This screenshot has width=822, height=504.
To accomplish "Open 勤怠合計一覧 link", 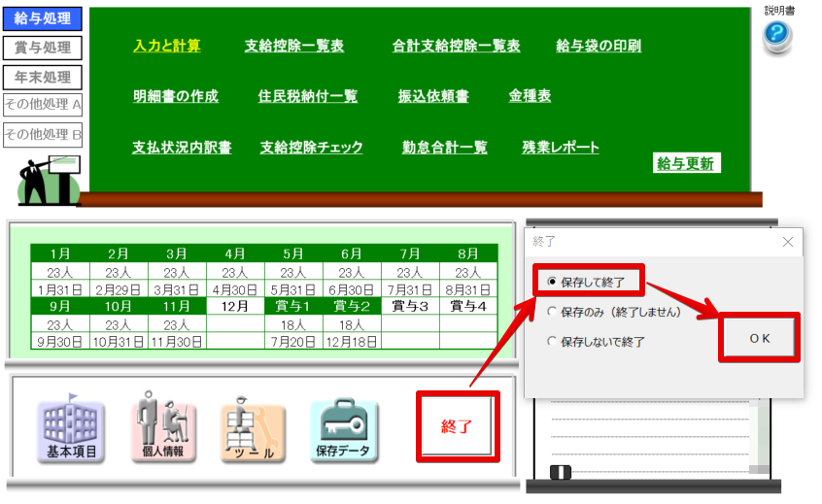I will coord(445,148).
